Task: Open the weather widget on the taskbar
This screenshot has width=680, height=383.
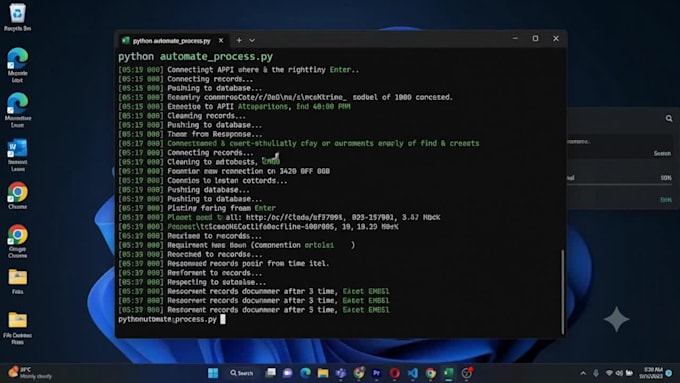Action: (x=29, y=373)
